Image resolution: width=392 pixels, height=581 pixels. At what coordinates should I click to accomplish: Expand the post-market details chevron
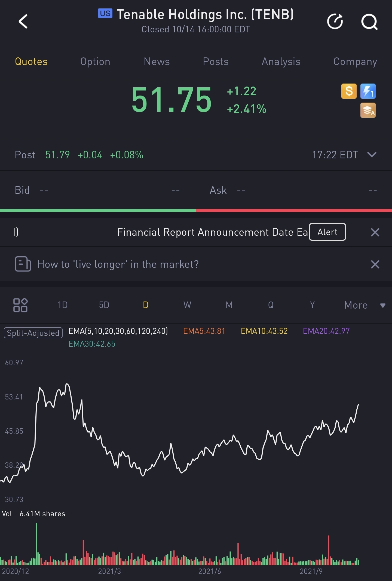(x=372, y=155)
